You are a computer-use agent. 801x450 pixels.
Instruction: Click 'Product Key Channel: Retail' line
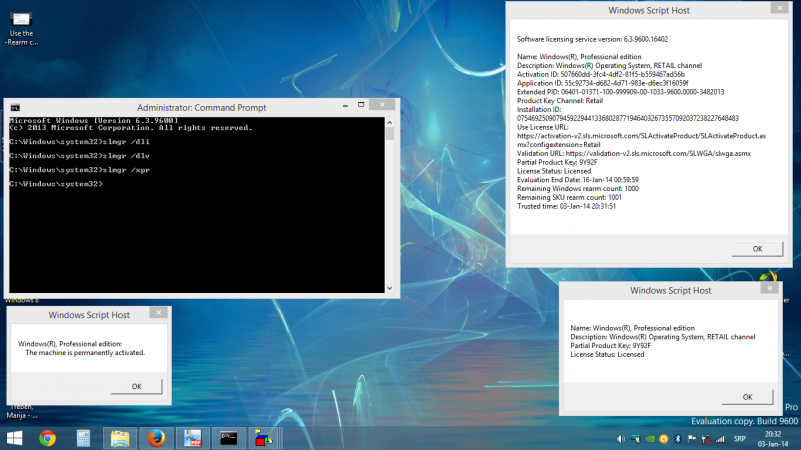tap(560, 101)
